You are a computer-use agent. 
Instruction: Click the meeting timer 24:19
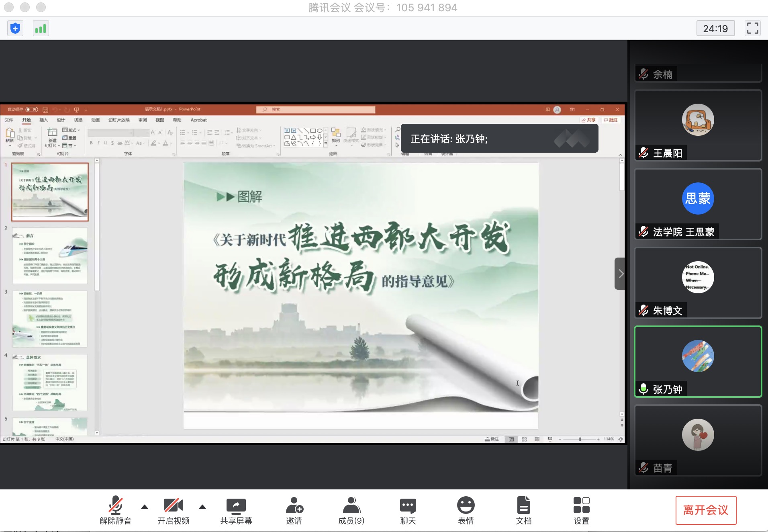(x=715, y=29)
